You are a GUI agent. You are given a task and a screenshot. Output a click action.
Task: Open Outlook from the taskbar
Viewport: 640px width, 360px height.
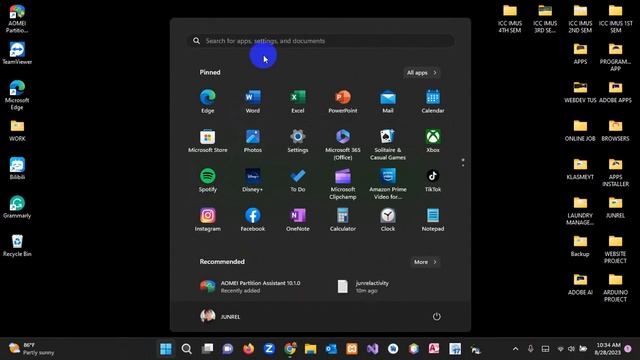pyautogui.click(x=331, y=349)
